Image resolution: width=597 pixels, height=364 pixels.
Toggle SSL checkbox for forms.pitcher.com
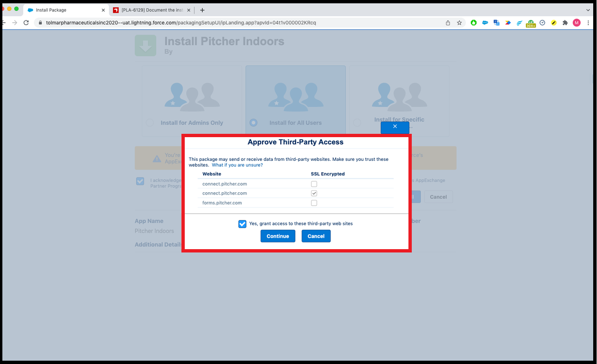(x=314, y=203)
